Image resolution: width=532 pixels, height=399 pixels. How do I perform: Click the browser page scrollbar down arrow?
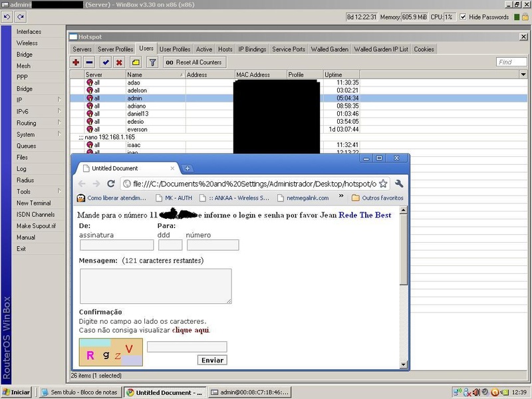(x=403, y=364)
